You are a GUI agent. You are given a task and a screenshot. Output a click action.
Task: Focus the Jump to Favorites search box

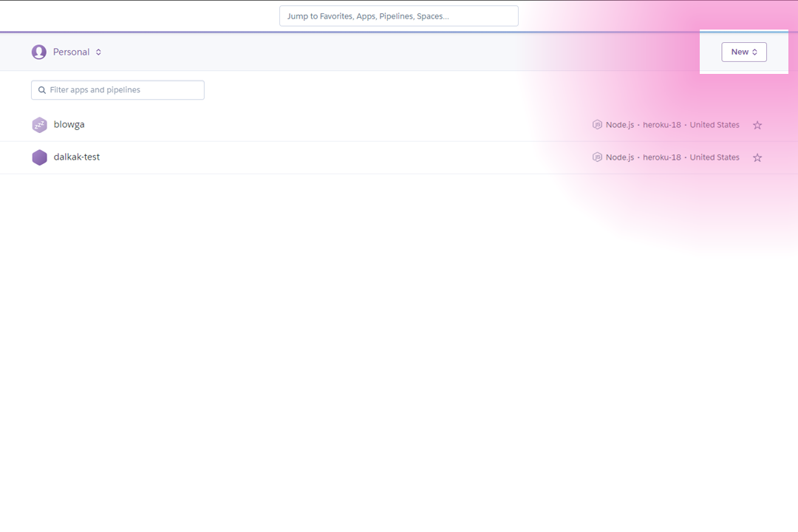pyautogui.click(x=398, y=16)
